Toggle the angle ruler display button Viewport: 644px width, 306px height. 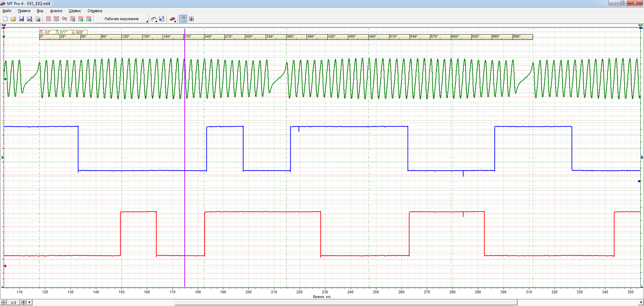183,19
